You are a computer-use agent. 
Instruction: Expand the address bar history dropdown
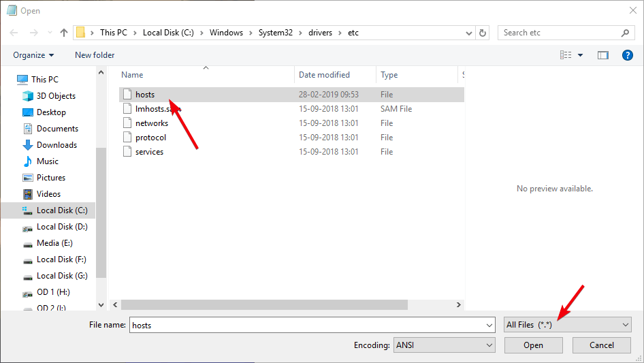click(468, 33)
